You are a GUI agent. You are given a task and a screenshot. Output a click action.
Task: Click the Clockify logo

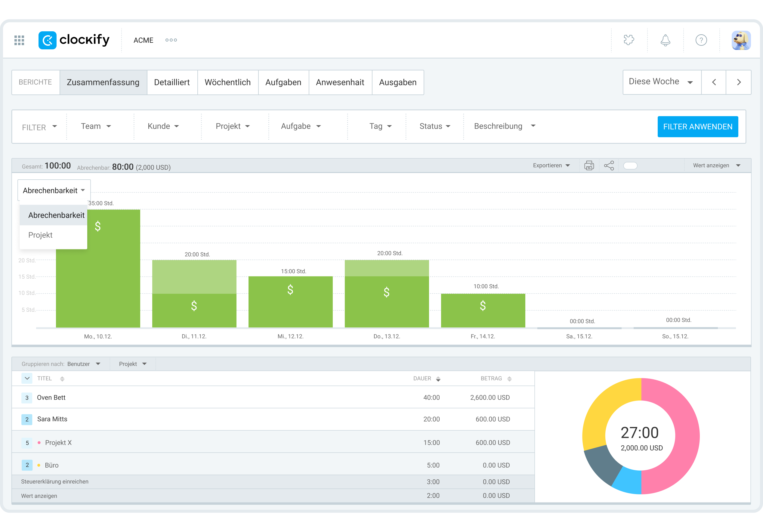pyautogui.click(x=74, y=40)
